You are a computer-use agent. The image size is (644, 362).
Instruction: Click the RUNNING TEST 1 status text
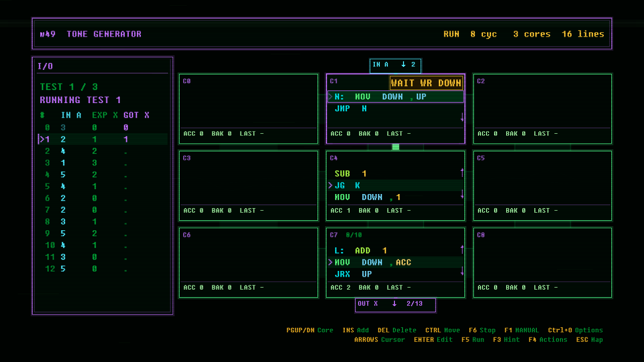(80, 100)
